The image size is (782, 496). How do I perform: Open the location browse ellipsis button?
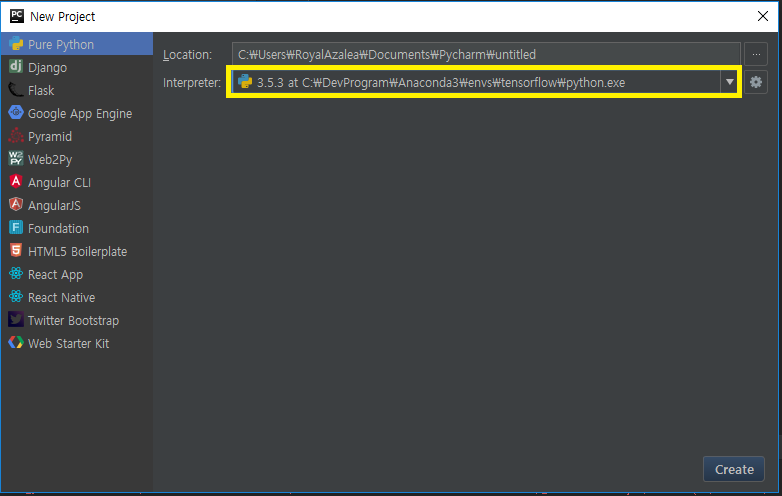click(756, 54)
